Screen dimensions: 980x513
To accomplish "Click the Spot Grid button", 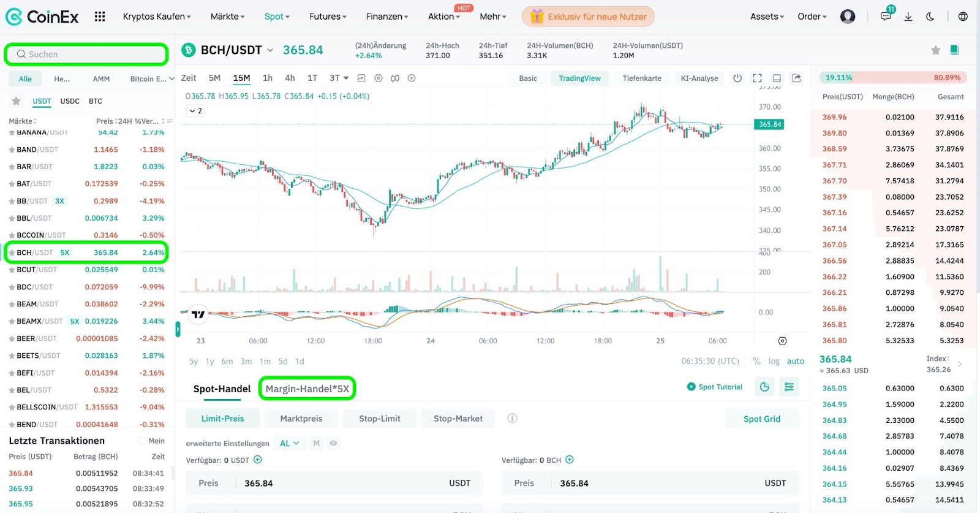I will [762, 419].
